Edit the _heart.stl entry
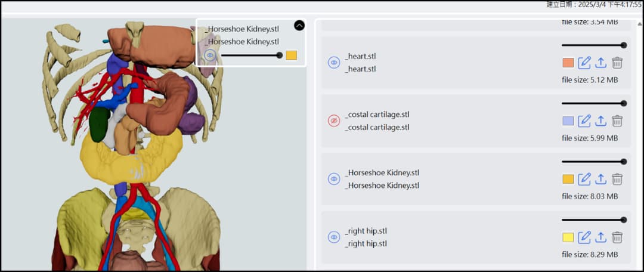 [584, 63]
